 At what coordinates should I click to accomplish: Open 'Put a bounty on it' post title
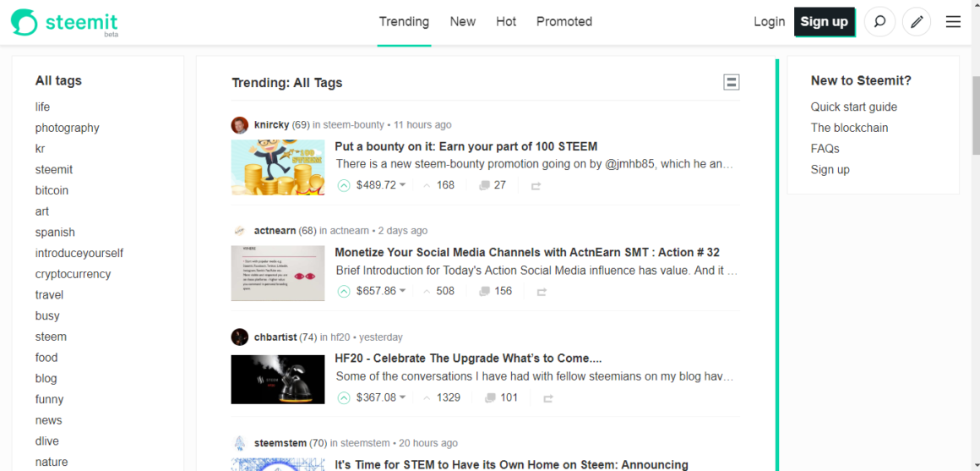tap(465, 146)
